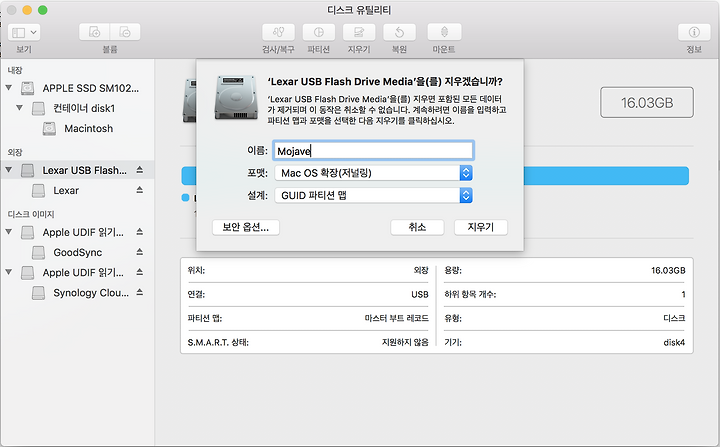Click the 지우기 erase button in dialog

[481, 227]
